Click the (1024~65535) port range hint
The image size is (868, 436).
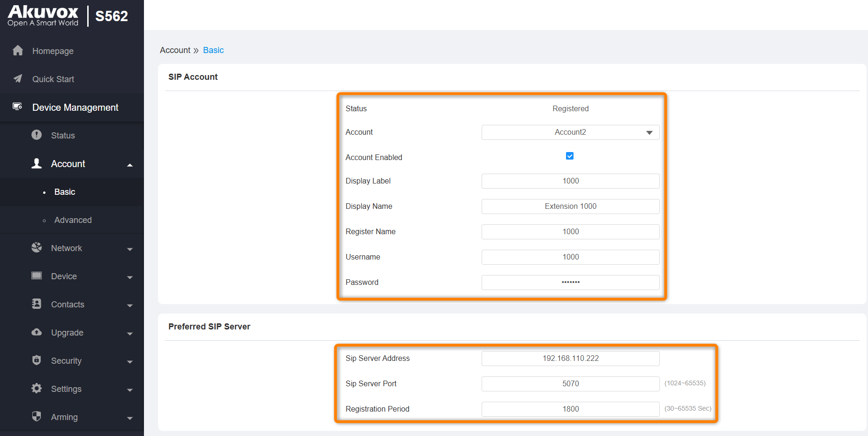685,383
